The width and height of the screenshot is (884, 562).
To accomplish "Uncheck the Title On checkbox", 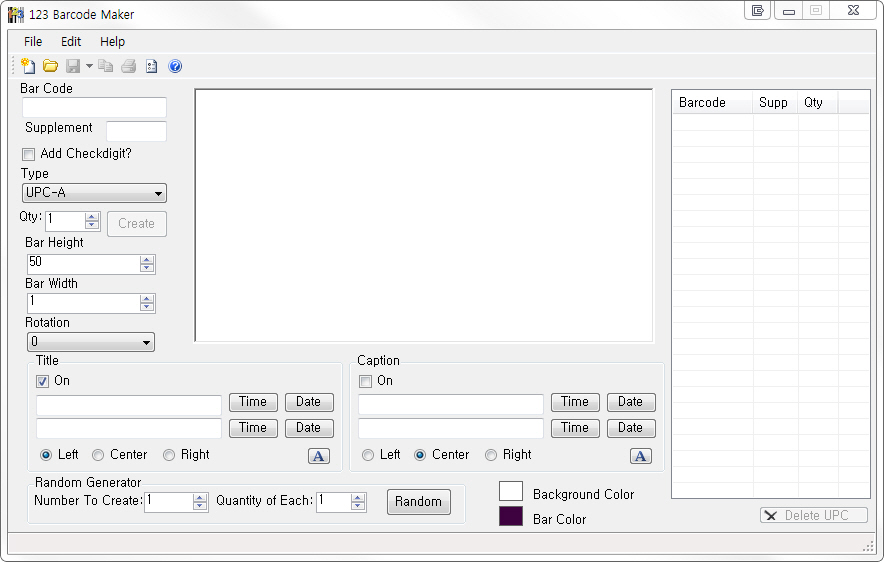I will (42, 382).
